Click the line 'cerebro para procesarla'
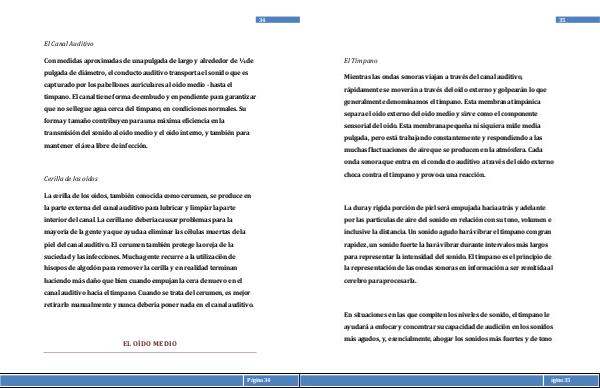600x388 pixels. [380, 281]
